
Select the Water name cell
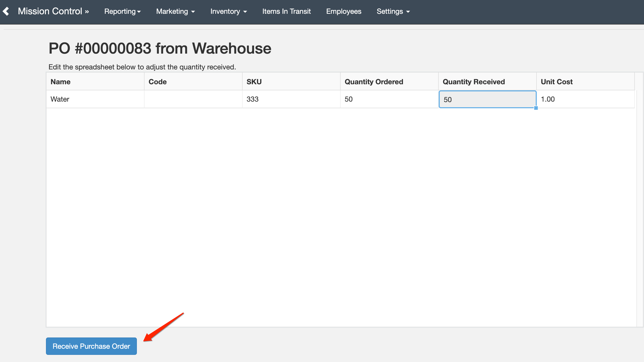(95, 99)
